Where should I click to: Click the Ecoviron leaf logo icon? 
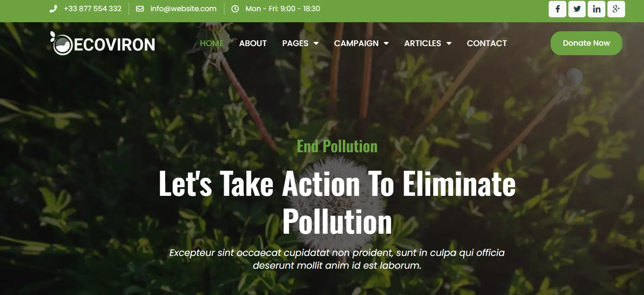point(62,43)
